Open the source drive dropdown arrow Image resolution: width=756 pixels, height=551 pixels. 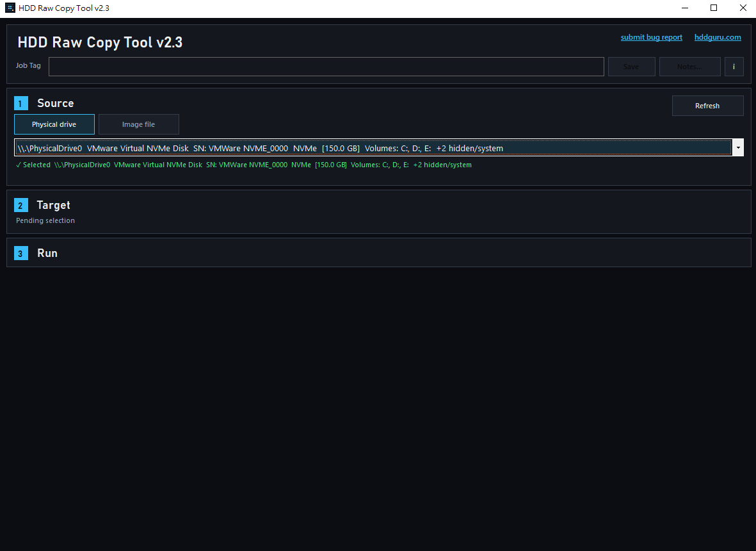(x=738, y=148)
